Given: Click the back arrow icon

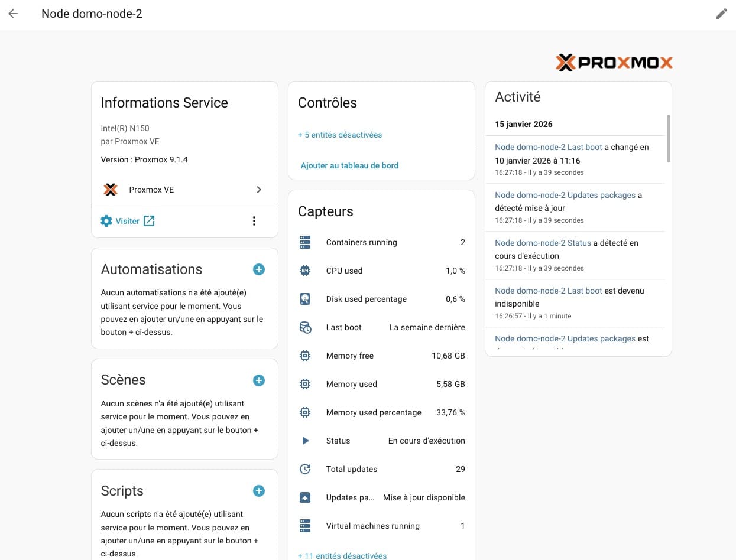Looking at the screenshot, I should (13, 14).
